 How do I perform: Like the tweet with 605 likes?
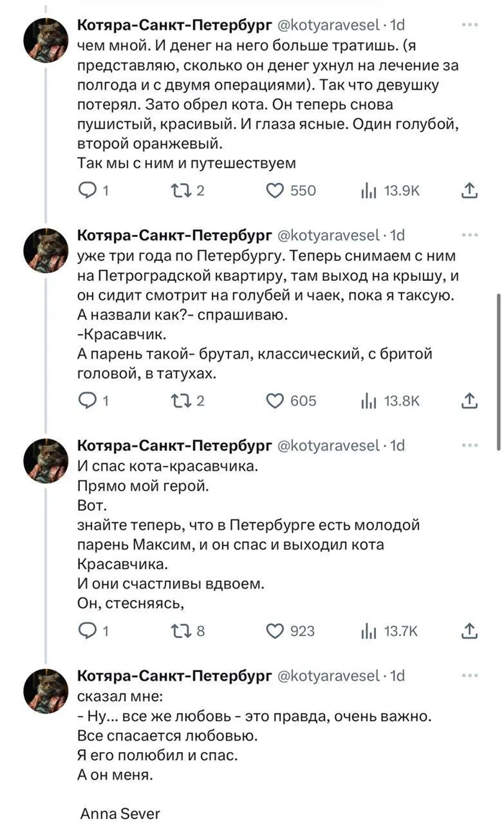tap(274, 400)
